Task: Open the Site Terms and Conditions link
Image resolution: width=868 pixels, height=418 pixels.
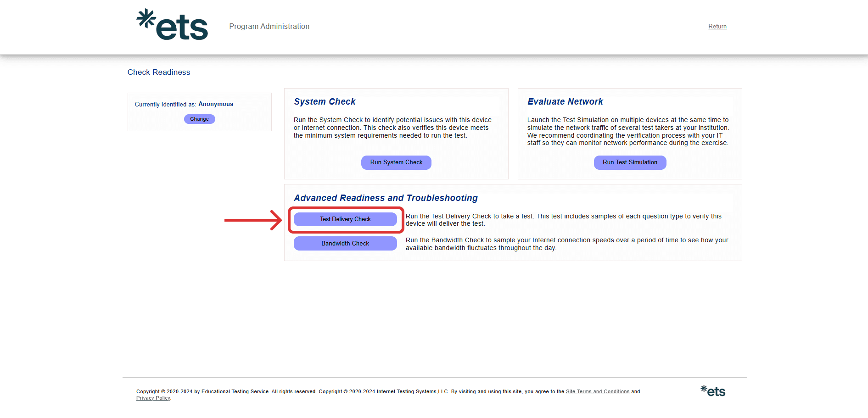Action: (x=597, y=391)
